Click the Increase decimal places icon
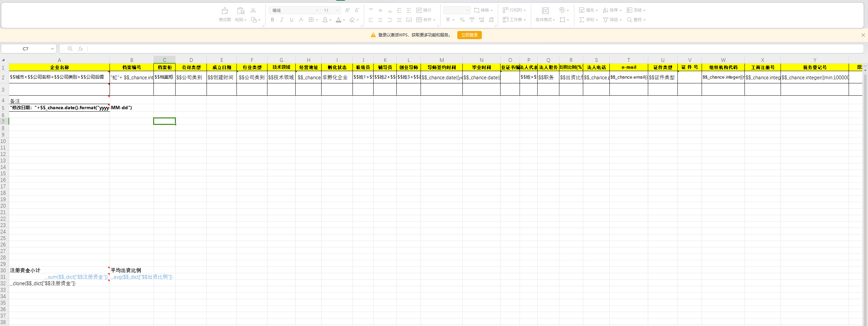This screenshot has width=868, height=326. [481, 20]
